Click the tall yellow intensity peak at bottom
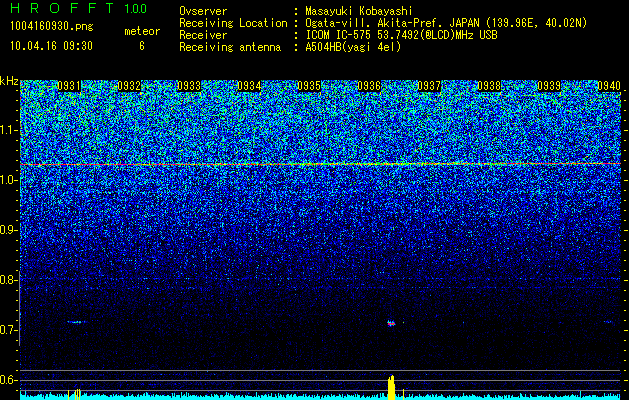This screenshot has height=400, width=629. [392, 388]
